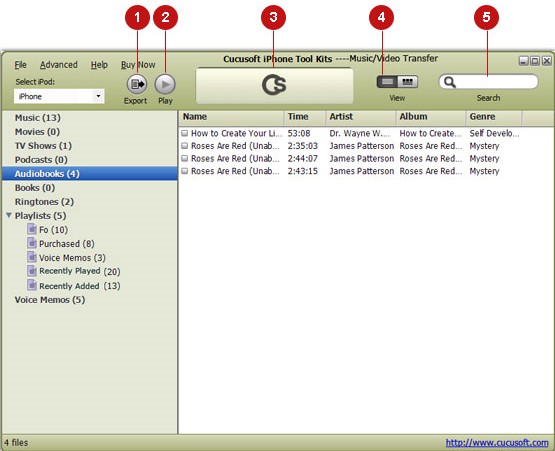Tick checkbox for Roses Are Red 2:43:15 track
The image size is (555, 451).
coord(184,171)
